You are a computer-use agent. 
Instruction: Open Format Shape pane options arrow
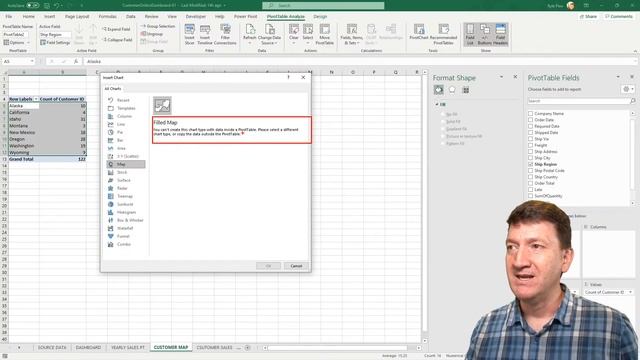[501, 77]
